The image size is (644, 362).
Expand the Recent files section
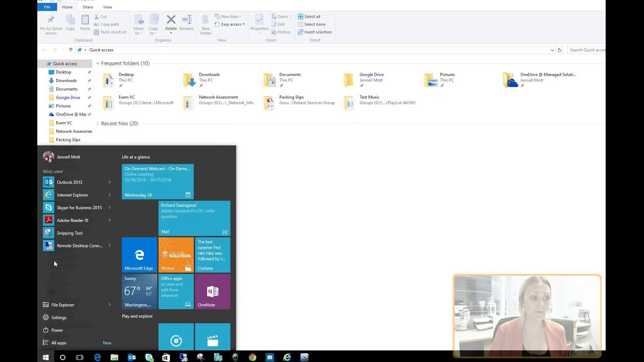pyautogui.click(x=98, y=123)
